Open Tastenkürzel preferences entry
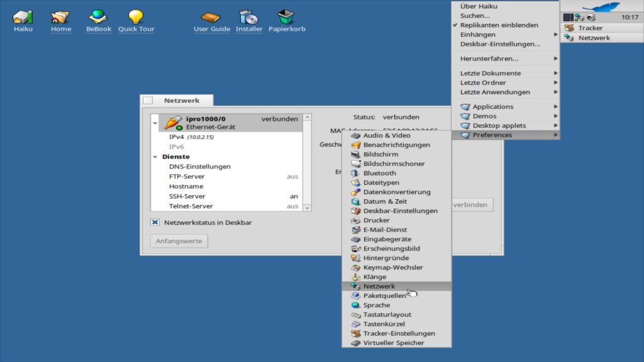Screen dimensions: 644x362 tap(397, 324)
